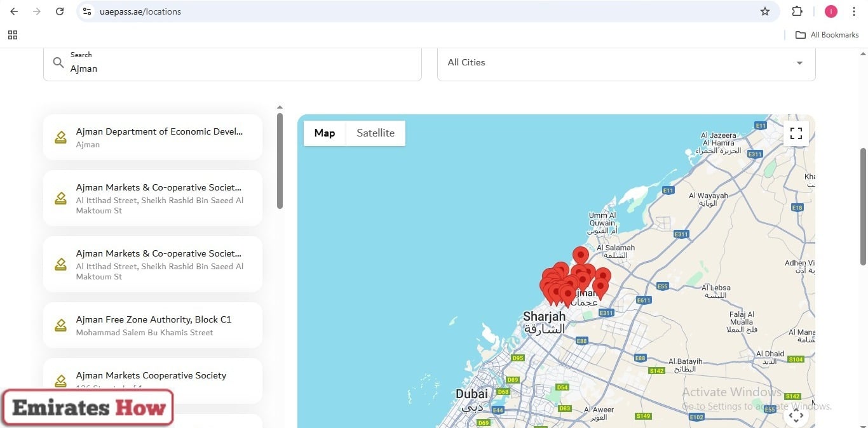Click the stamp icon for Ajman Markets Cooperative Society
The image size is (868, 428).
60,381
